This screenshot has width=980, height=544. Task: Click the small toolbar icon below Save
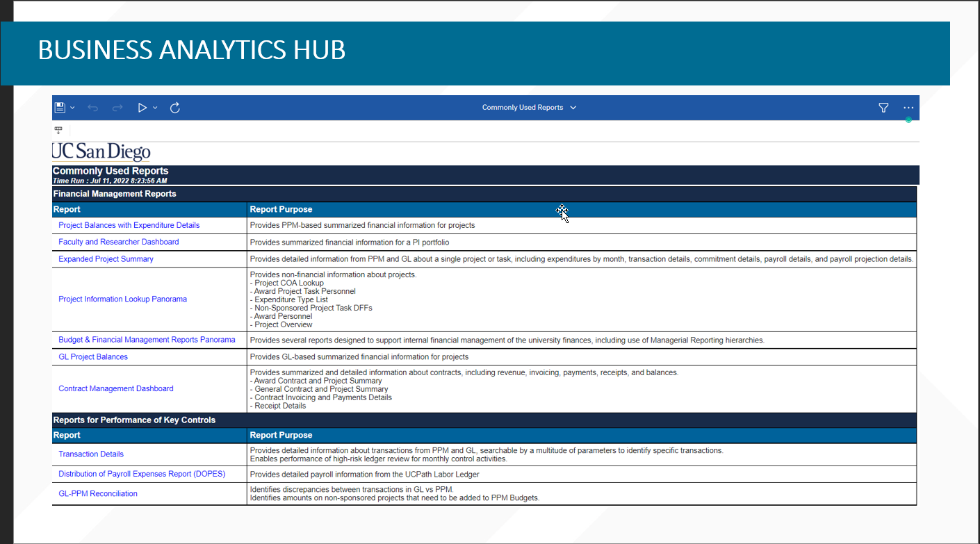[x=58, y=130]
